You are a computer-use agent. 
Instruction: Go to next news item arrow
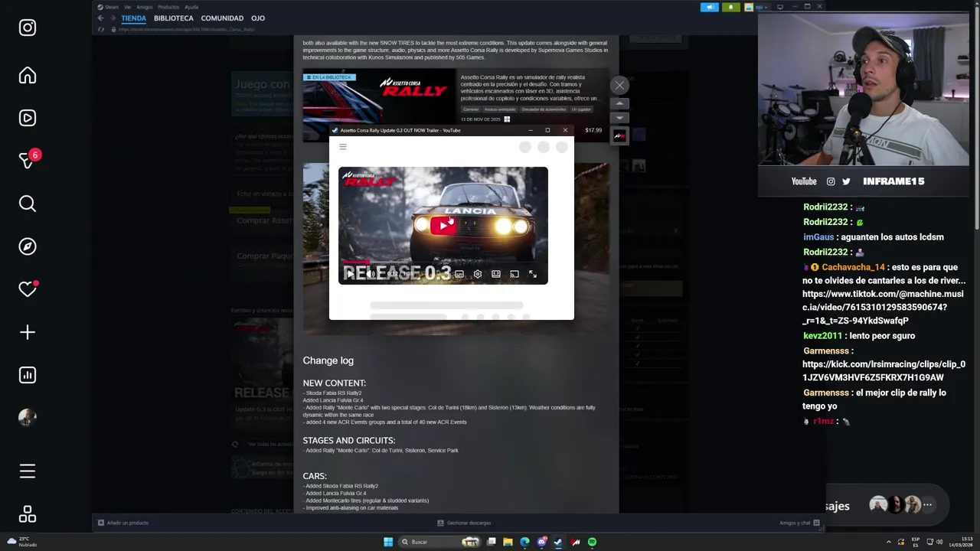pyautogui.click(x=619, y=118)
